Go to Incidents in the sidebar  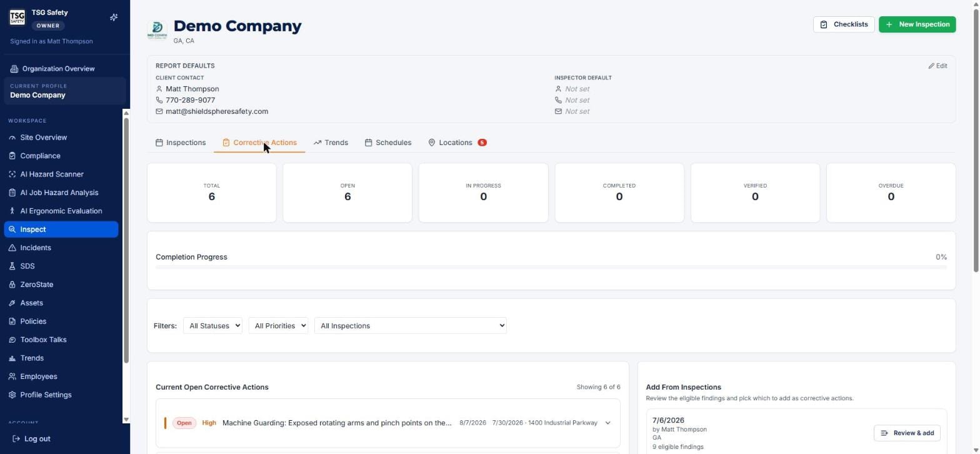(61, 248)
